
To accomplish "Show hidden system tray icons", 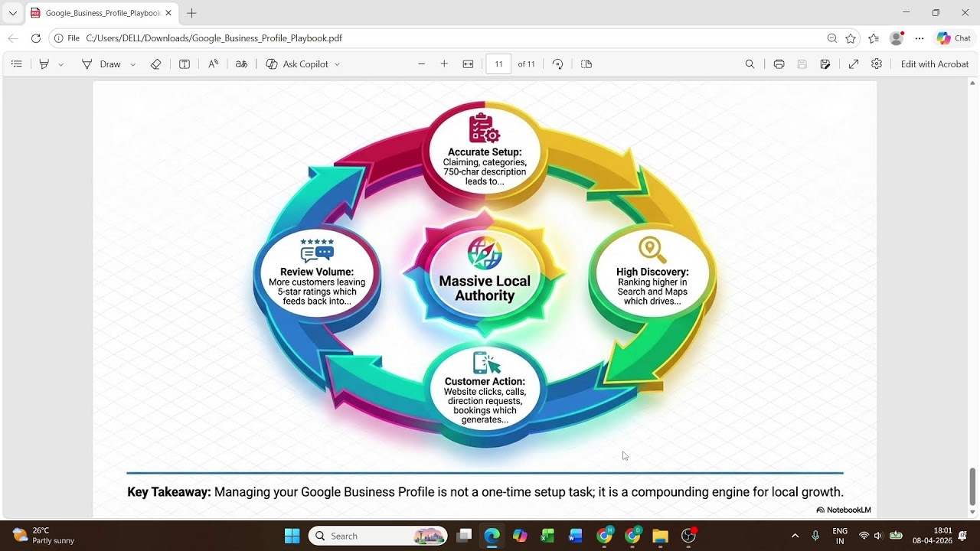I will click(x=795, y=536).
